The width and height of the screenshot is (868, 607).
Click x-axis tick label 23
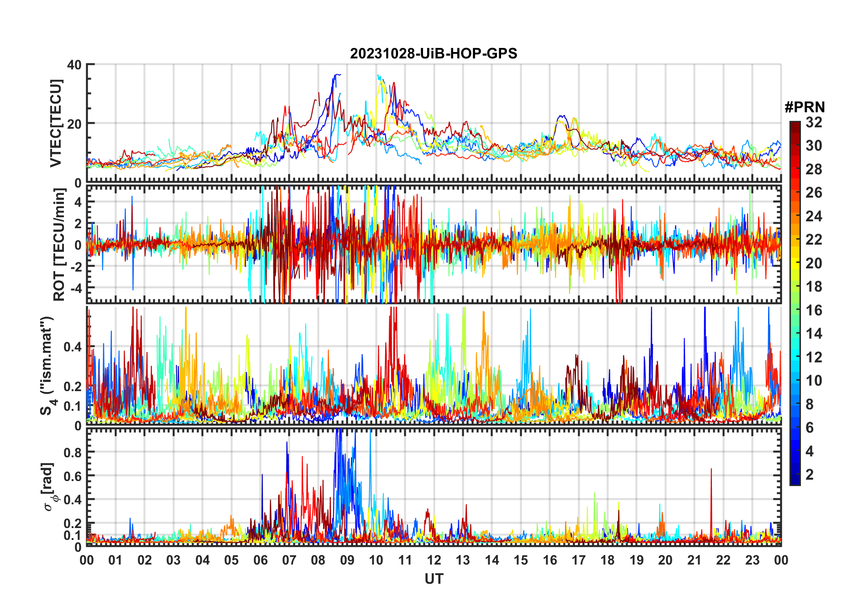point(752,560)
